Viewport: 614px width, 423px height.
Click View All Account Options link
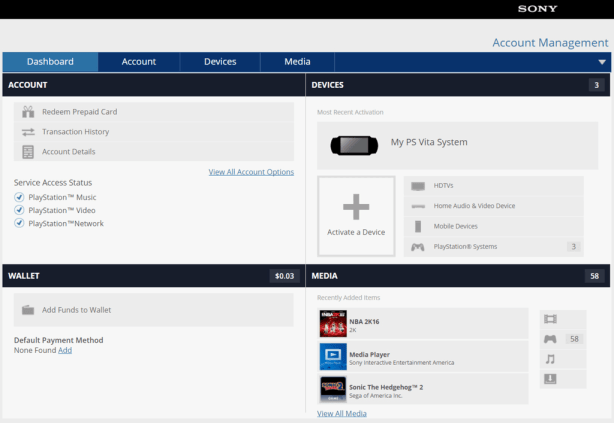tap(251, 172)
